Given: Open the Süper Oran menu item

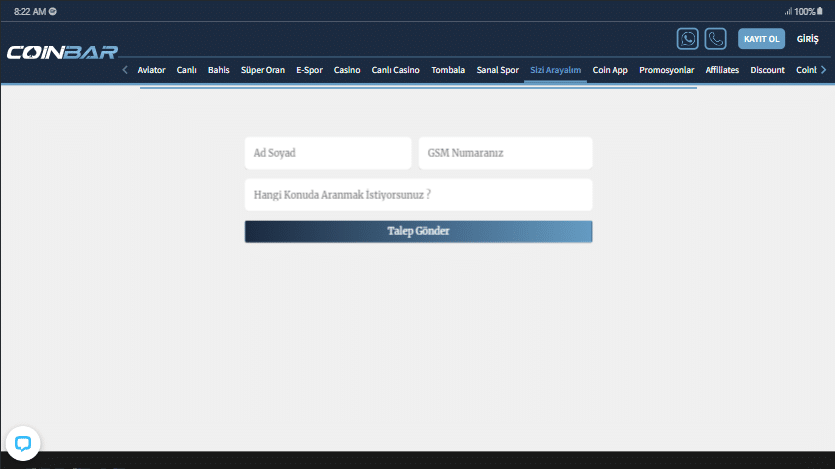Looking at the screenshot, I should [x=263, y=70].
